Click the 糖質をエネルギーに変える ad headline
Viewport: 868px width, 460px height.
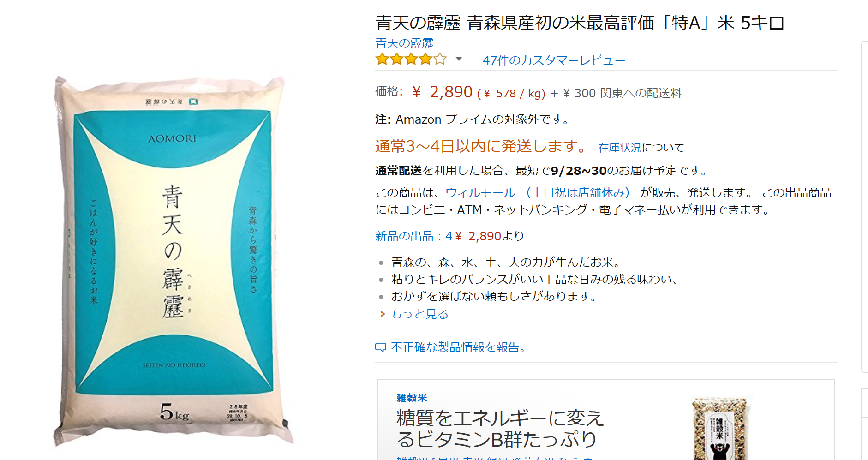[x=500, y=429]
